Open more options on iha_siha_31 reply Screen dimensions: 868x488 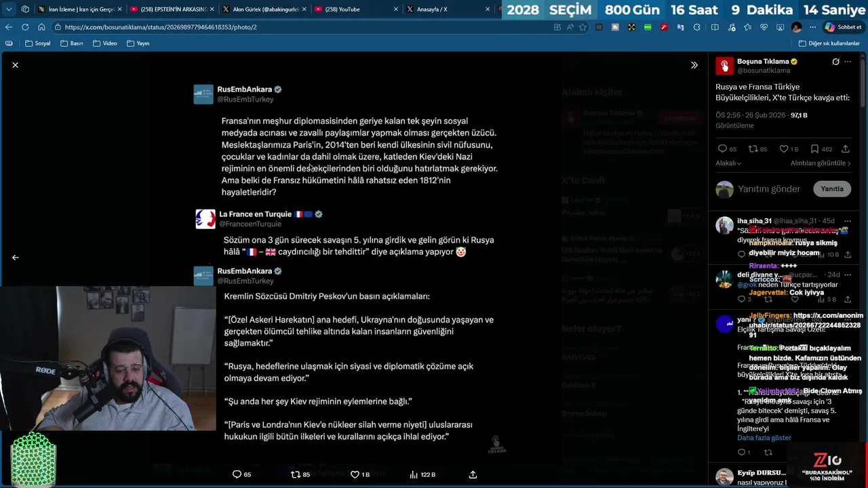(x=848, y=221)
